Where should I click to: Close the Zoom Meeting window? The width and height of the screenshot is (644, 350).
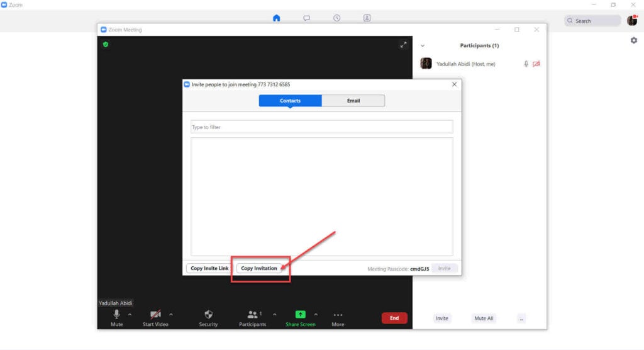pyautogui.click(x=536, y=30)
